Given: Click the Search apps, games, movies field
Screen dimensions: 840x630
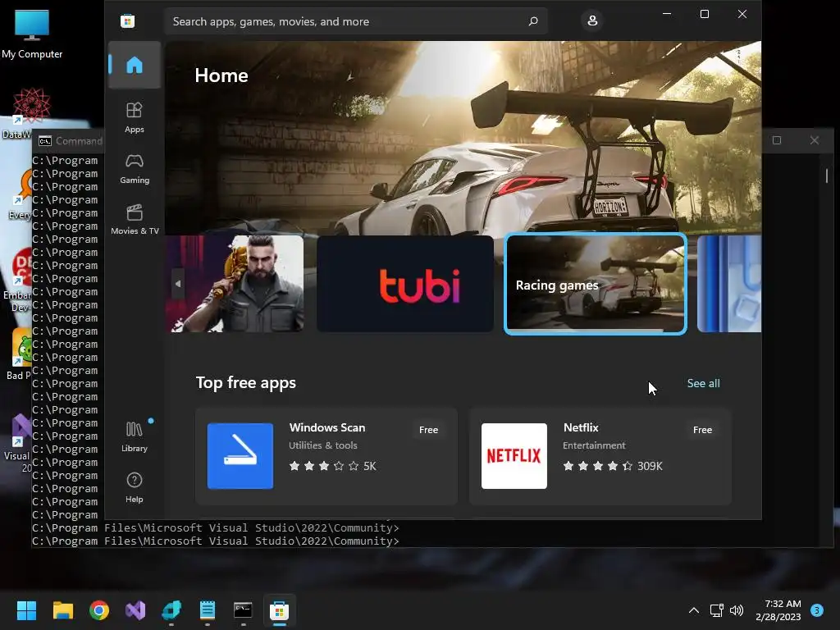Looking at the screenshot, I should click(x=356, y=21).
